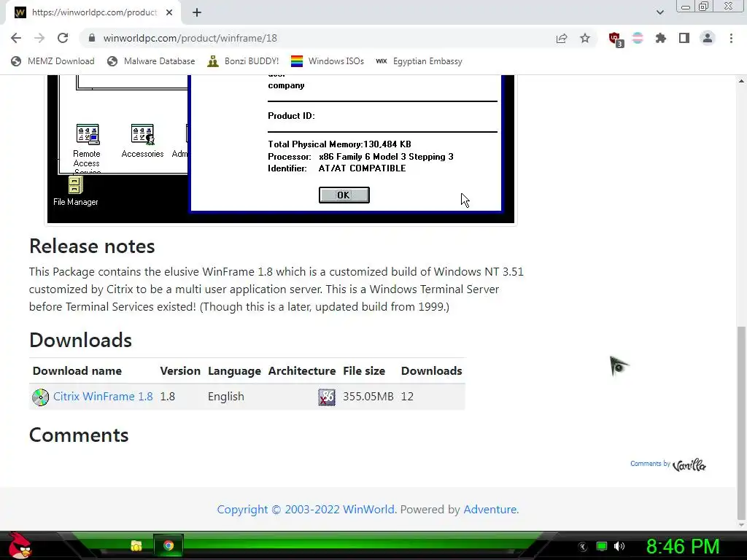Screen dimensions: 747x560
Task: Download Citrix WinFrame 1.8 link
Action: (103, 397)
